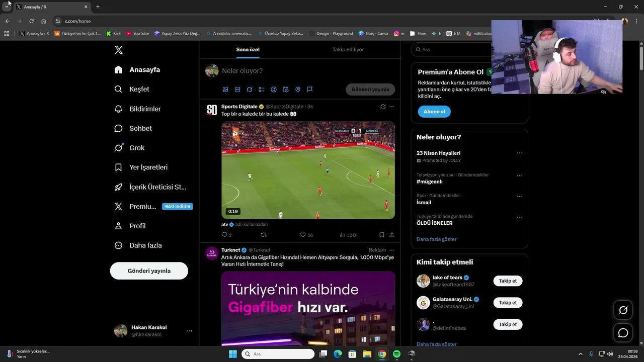Insert a GIF in the composer

click(x=237, y=89)
